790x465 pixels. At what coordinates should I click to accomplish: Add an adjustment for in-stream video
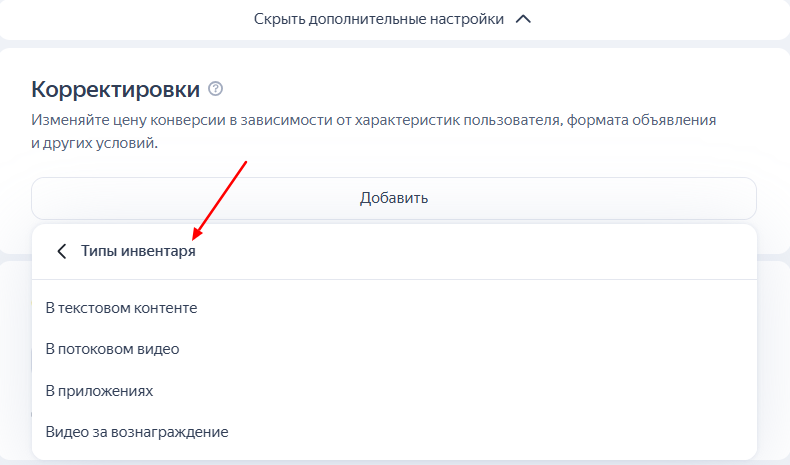pos(112,349)
